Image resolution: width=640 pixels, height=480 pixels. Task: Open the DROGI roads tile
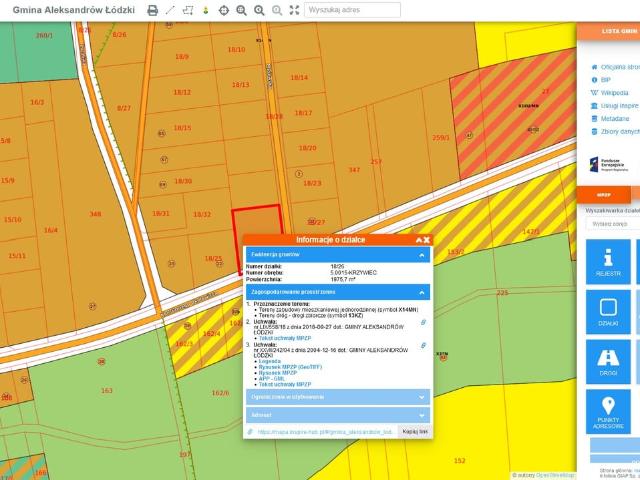click(x=607, y=360)
